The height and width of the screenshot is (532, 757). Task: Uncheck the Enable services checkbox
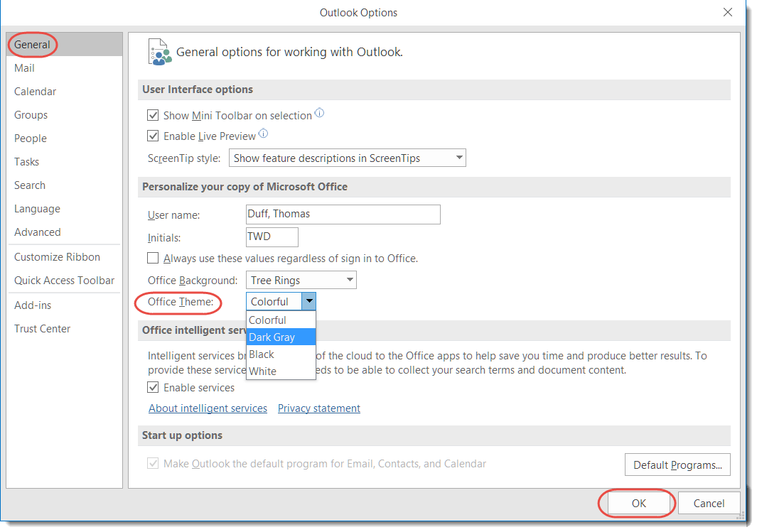click(x=153, y=387)
